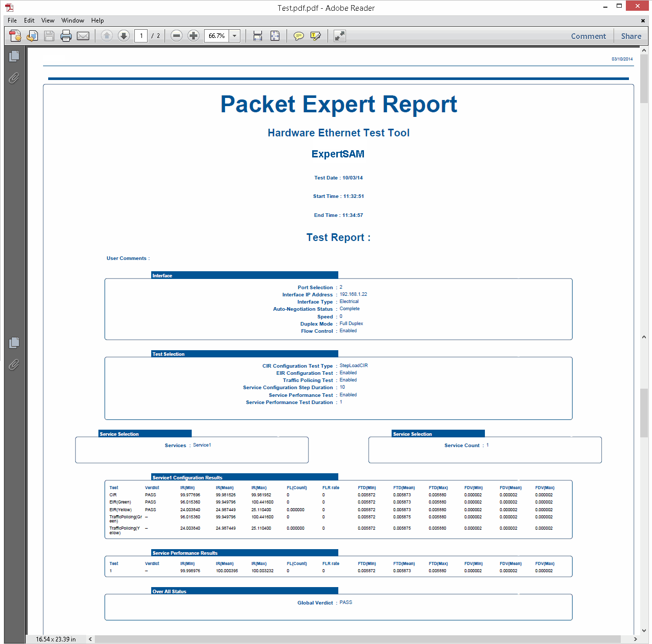Click the scrolling mode fit-width icon
Image resolution: width=652 pixels, height=644 pixels.
pos(258,36)
